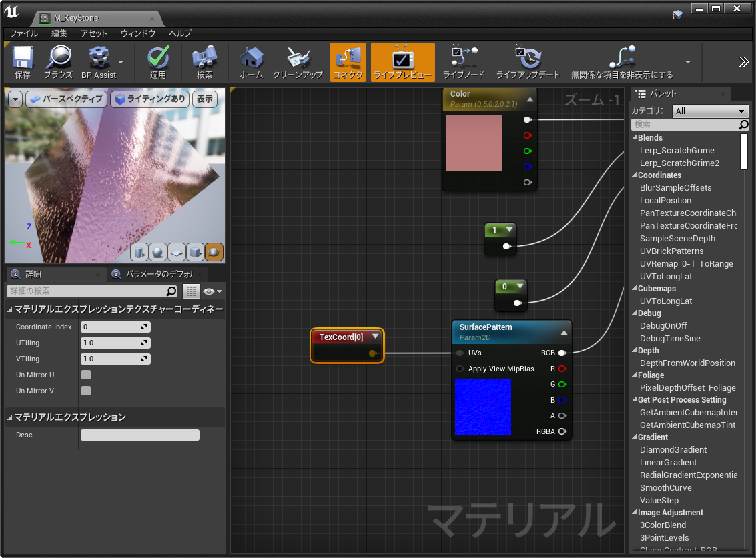Open the ブラウズ content browser
Screen dimensions: 756x558
(58, 62)
